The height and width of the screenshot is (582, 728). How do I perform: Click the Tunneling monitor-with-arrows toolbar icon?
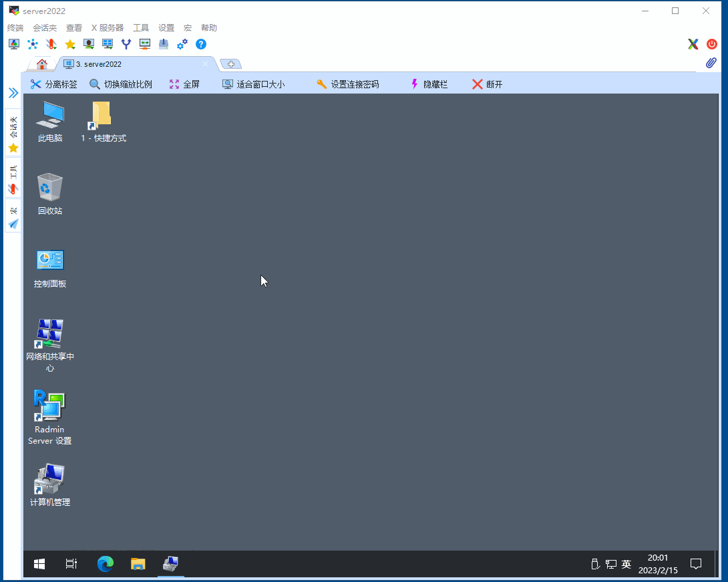[145, 44]
